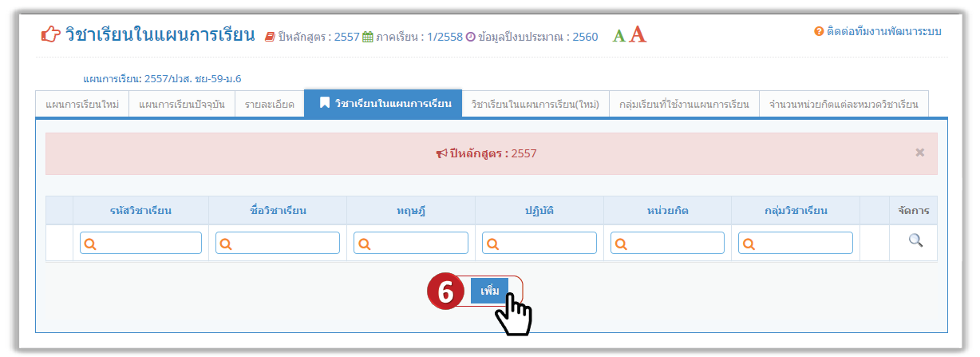This screenshot has height=357, width=980.
Task: Click the clock icon beside ข้อมูลปีงบประมาณ
Action: (x=471, y=37)
